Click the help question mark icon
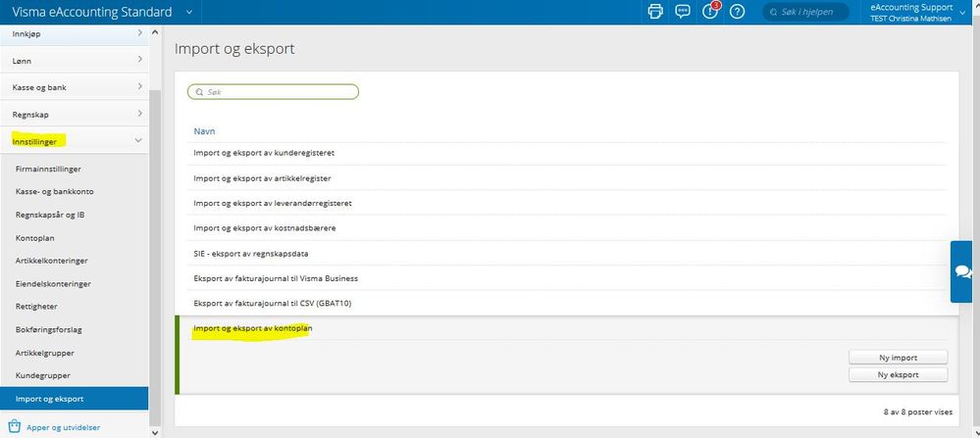This screenshot has width=980, height=438. (738, 11)
